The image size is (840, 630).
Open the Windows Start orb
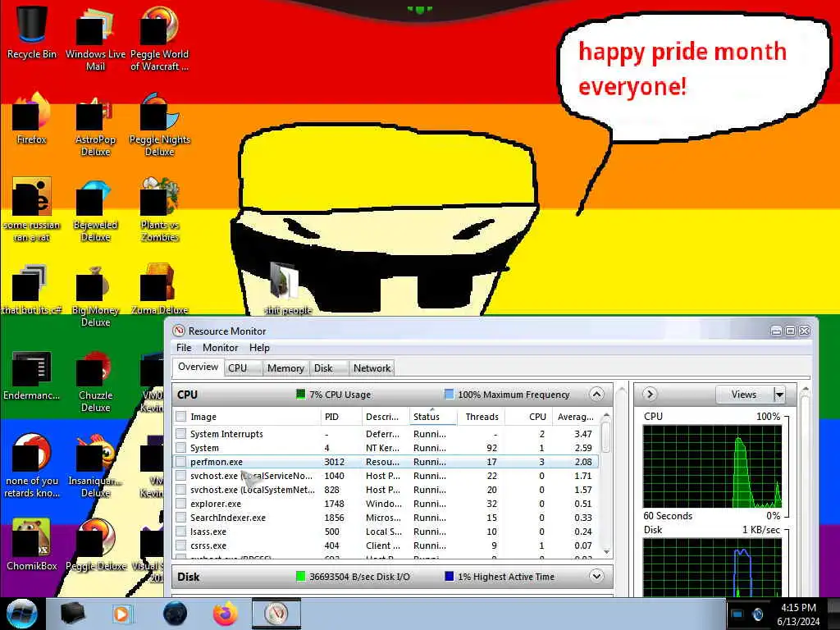pos(22,614)
